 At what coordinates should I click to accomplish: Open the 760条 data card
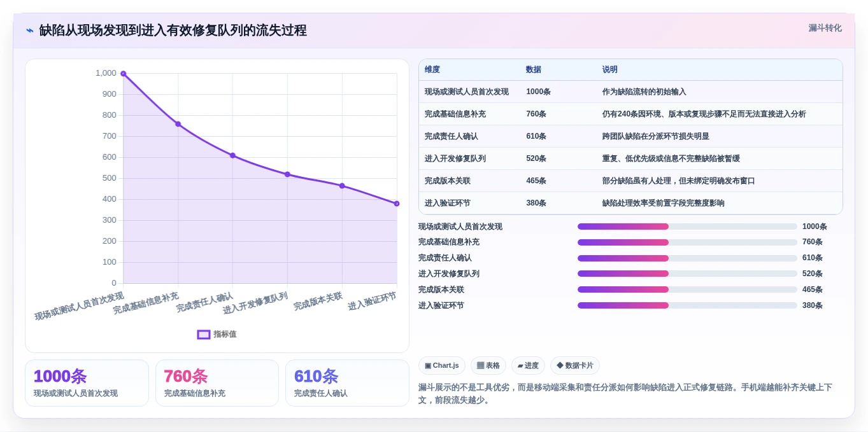click(x=217, y=383)
